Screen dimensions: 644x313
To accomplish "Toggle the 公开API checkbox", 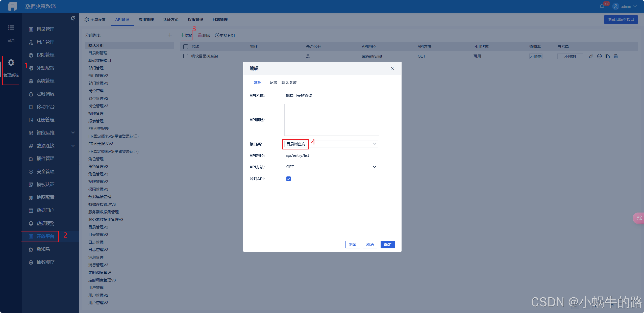I will click(x=288, y=179).
